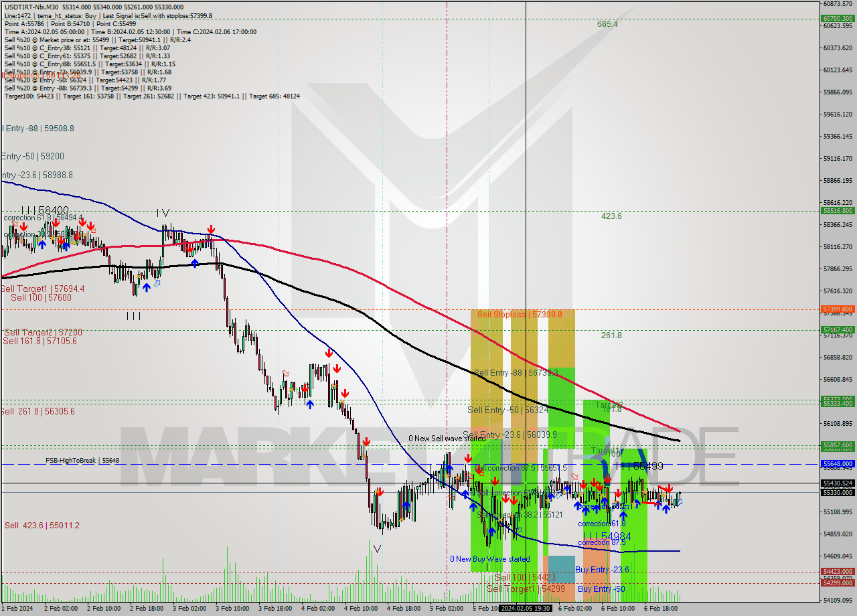Click the 'Sell 100 | 57600' label

(41, 297)
